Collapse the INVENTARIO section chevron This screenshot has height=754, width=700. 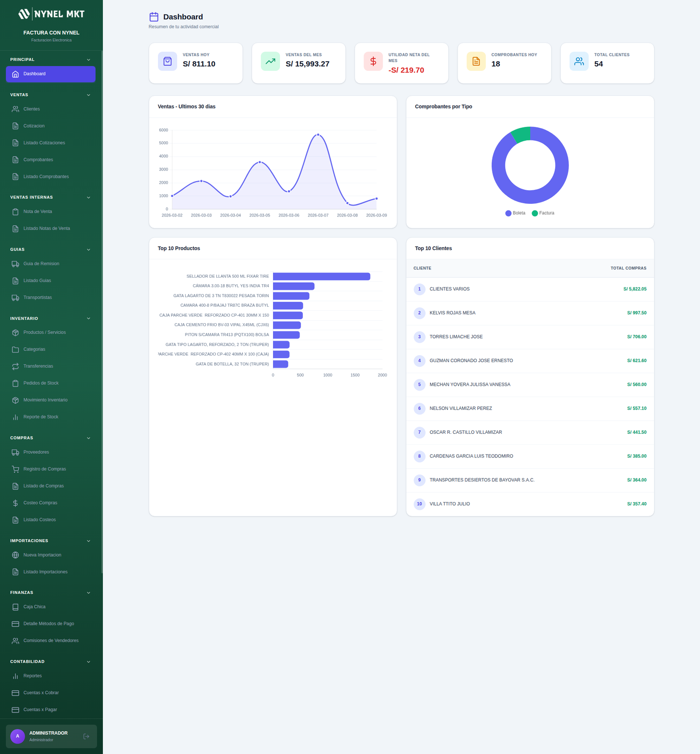(89, 318)
